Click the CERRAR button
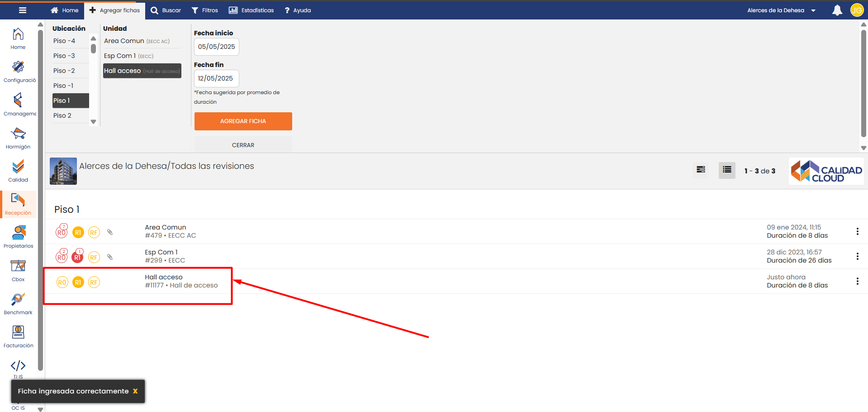 click(x=243, y=145)
